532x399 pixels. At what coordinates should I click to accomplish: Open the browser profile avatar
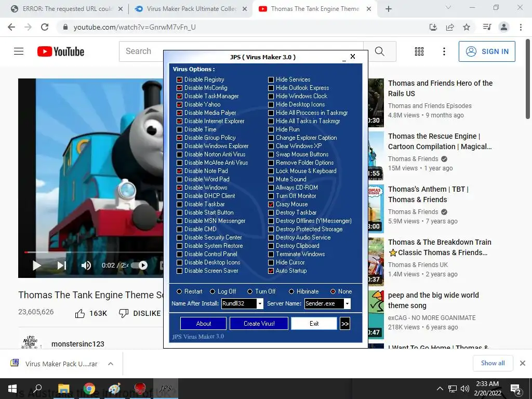pos(504,27)
